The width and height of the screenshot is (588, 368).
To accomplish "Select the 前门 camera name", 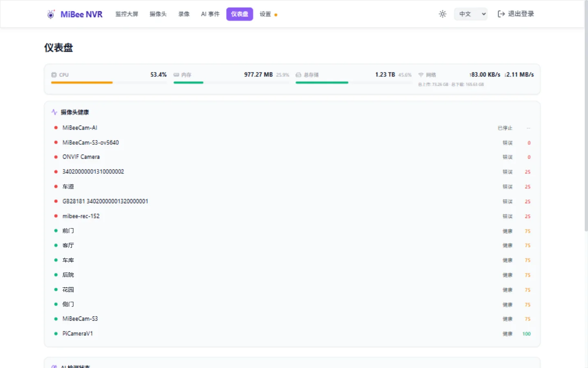I will (x=68, y=231).
